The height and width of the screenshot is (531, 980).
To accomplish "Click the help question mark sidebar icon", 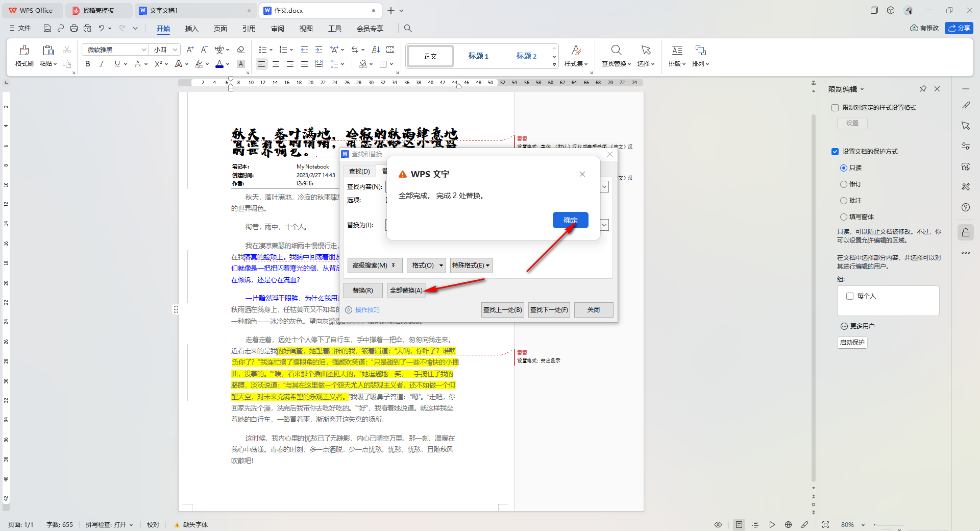I will (x=966, y=207).
